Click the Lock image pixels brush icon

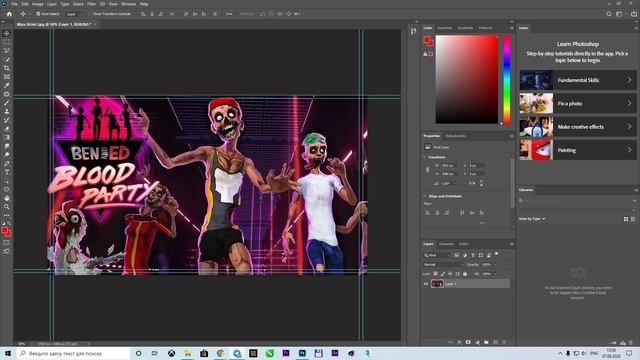(x=443, y=274)
